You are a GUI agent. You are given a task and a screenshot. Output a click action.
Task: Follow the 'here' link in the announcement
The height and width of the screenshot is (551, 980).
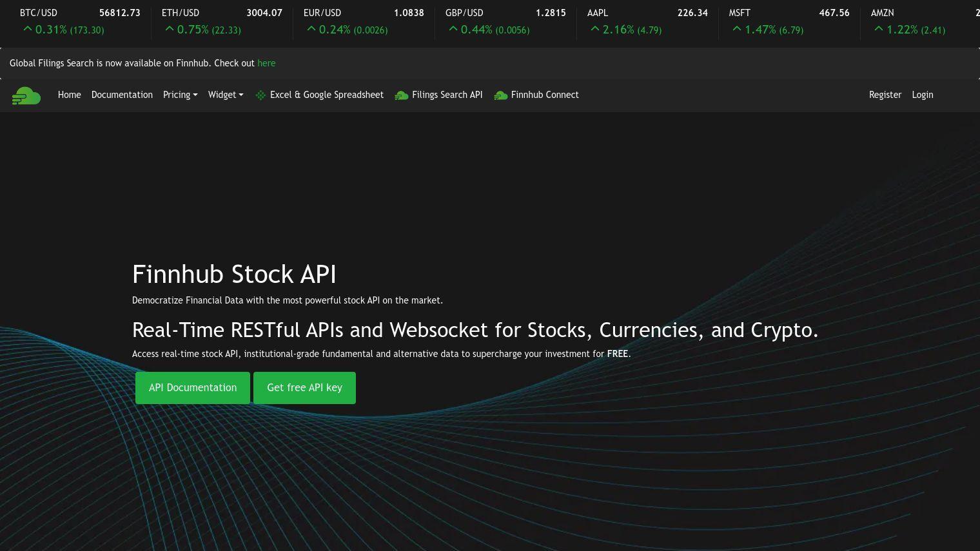tap(266, 63)
